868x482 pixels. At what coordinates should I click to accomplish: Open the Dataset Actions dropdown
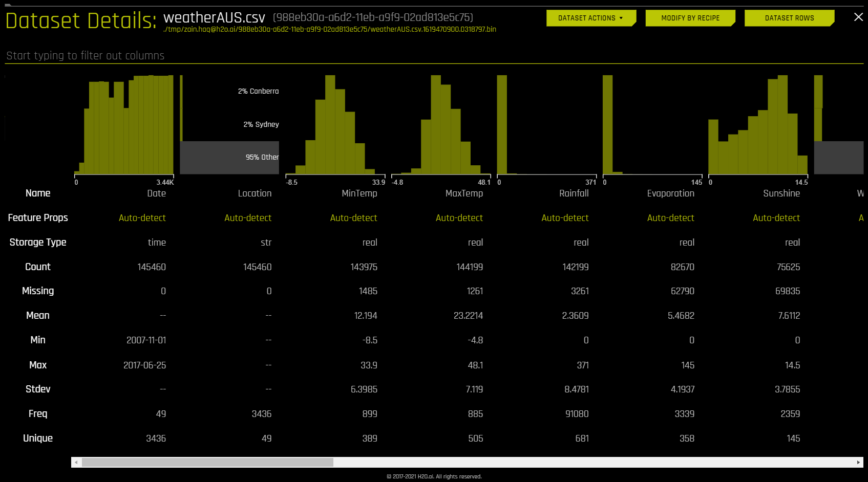[x=591, y=18]
